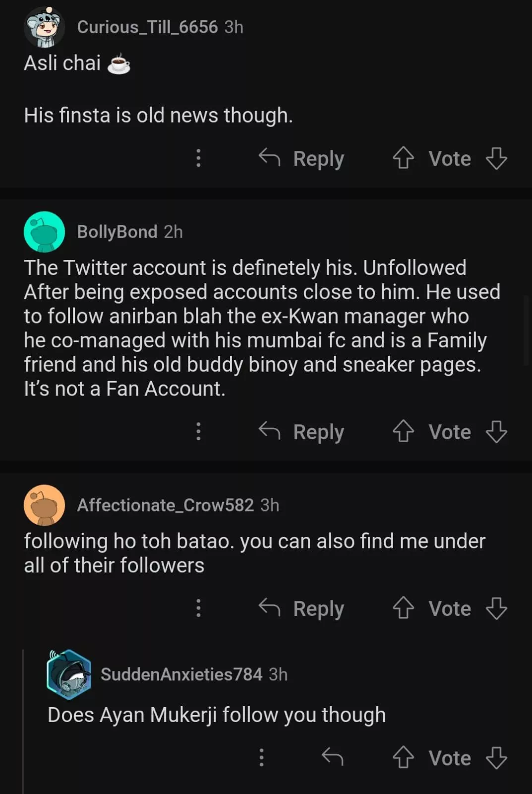This screenshot has width=532, height=794.
Task: Tap Curious_Till_6656's avatar picture
Action: (44, 27)
